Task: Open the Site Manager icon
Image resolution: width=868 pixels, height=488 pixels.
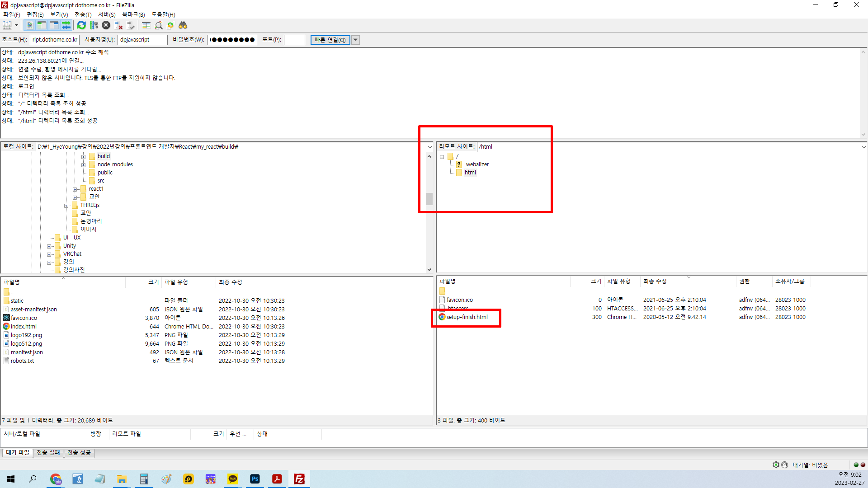Action: point(7,25)
